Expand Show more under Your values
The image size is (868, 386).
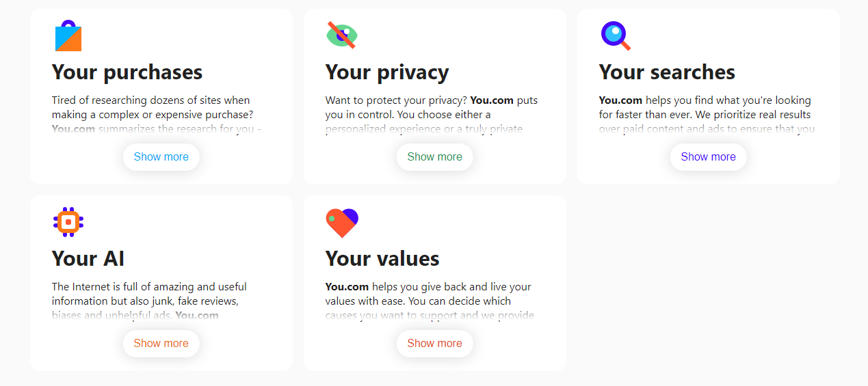pos(434,344)
